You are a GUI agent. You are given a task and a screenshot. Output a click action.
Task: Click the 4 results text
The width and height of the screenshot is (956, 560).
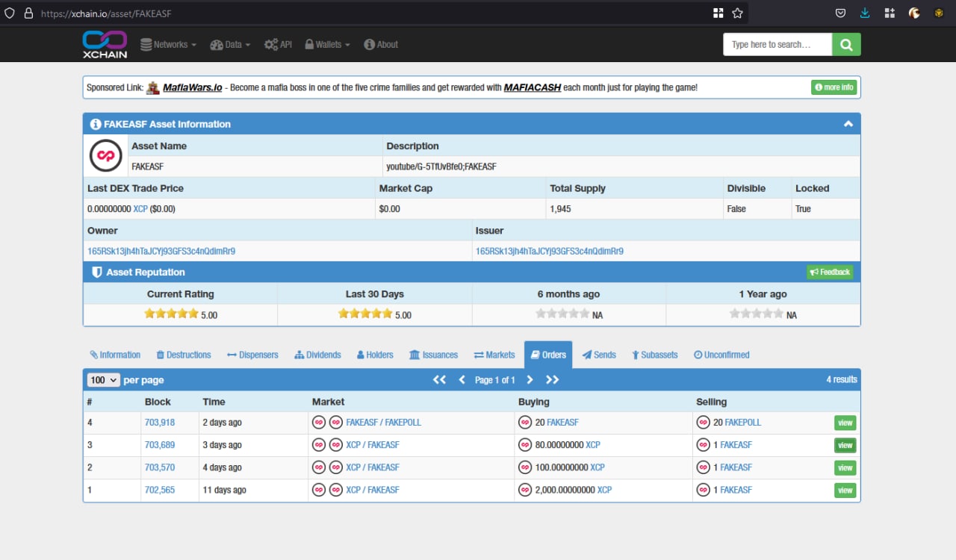click(x=842, y=379)
